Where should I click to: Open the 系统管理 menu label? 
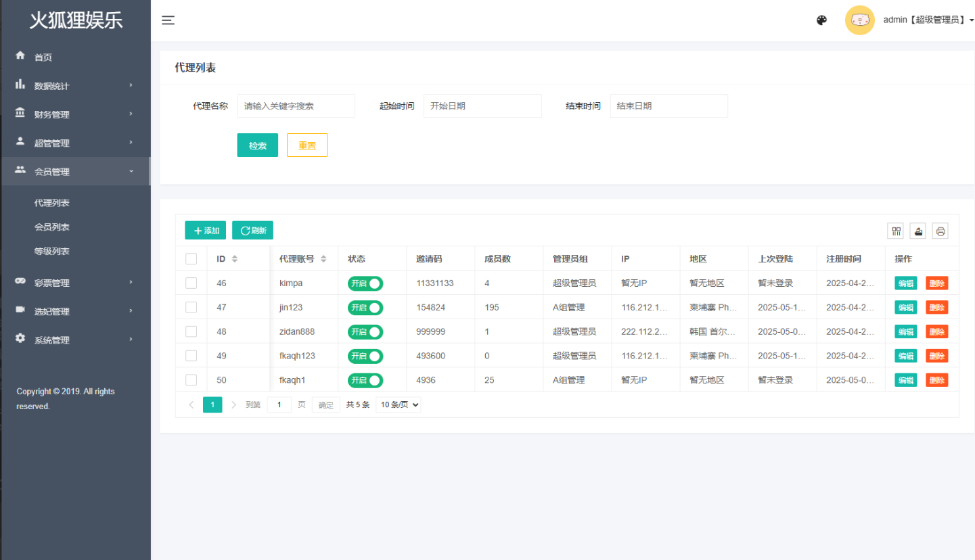point(52,340)
